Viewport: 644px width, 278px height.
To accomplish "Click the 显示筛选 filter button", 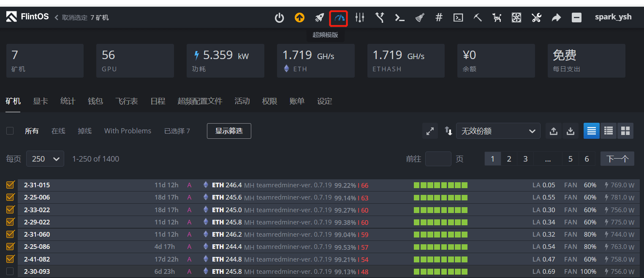I will (229, 131).
